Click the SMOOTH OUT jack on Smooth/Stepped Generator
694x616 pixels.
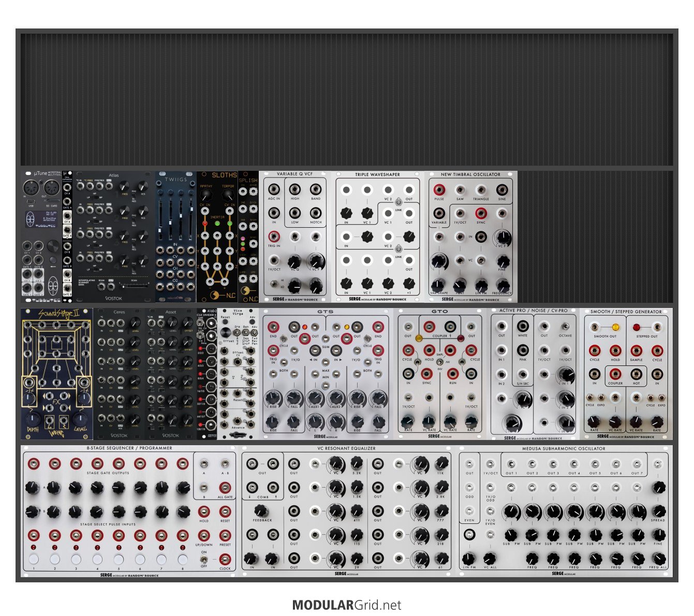point(595,327)
